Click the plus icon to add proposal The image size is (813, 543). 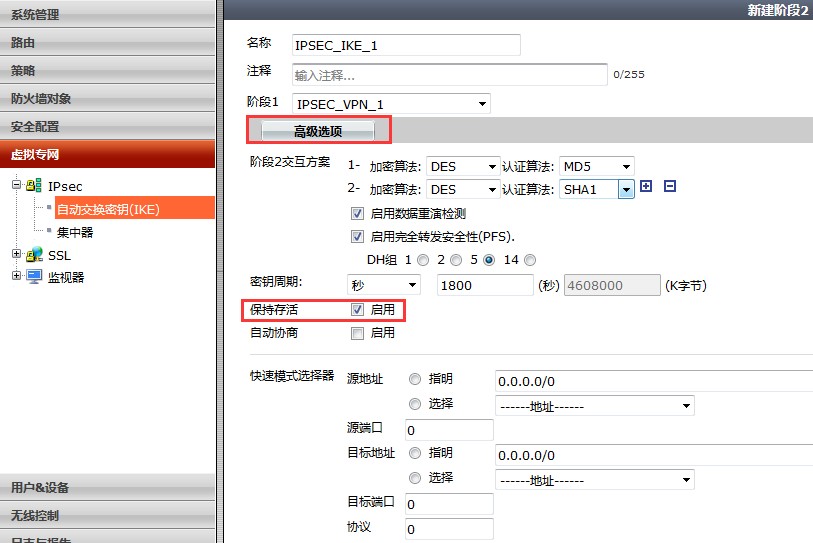tap(646, 187)
